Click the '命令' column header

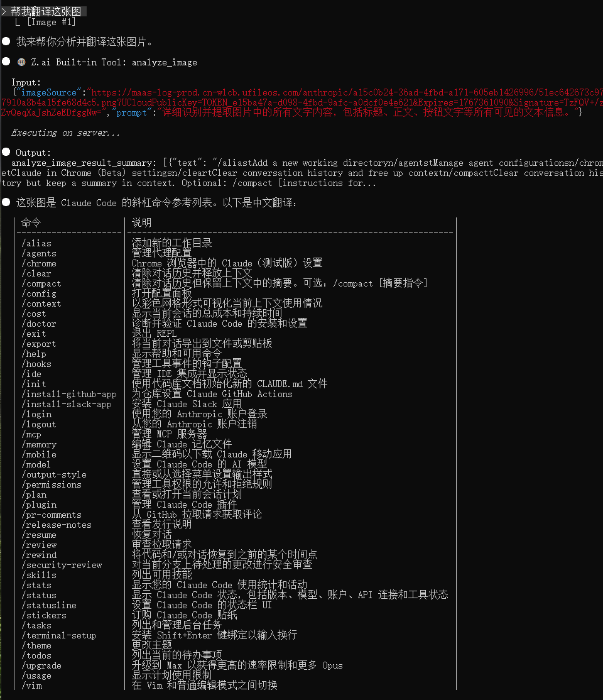(31, 222)
